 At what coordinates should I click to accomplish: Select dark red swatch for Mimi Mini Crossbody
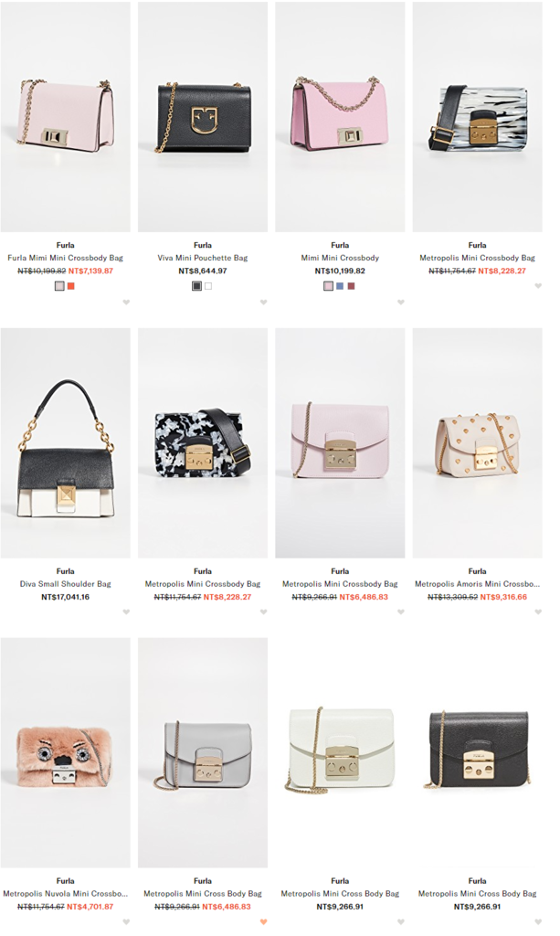352,286
